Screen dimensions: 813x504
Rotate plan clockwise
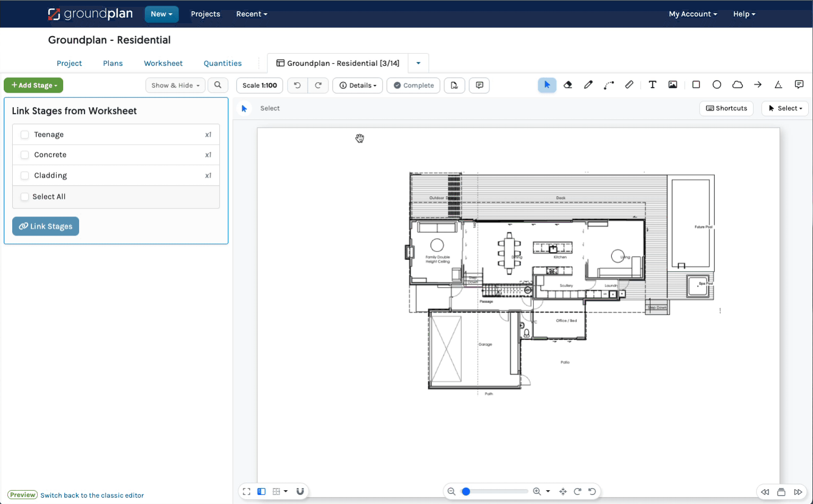coord(578,492)
